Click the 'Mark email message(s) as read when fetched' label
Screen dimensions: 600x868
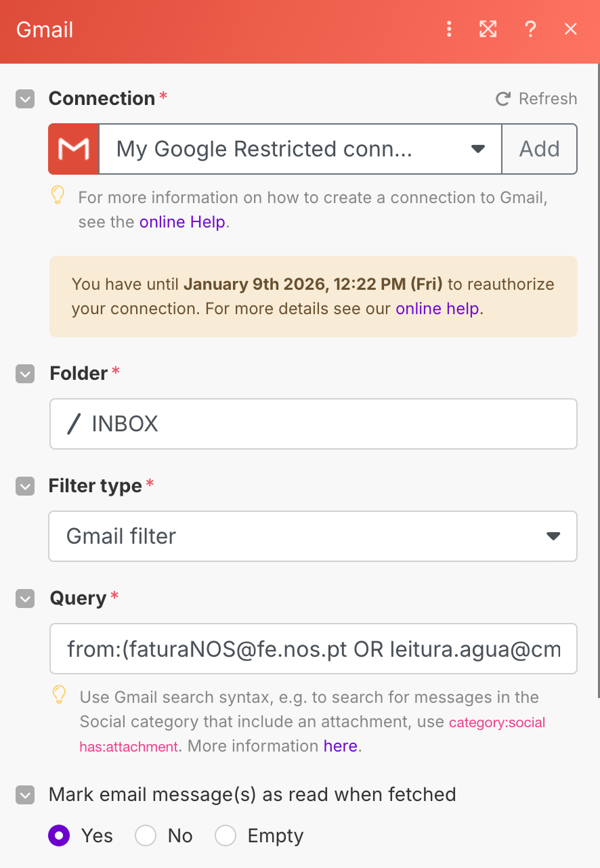click(x=252, y=794)
